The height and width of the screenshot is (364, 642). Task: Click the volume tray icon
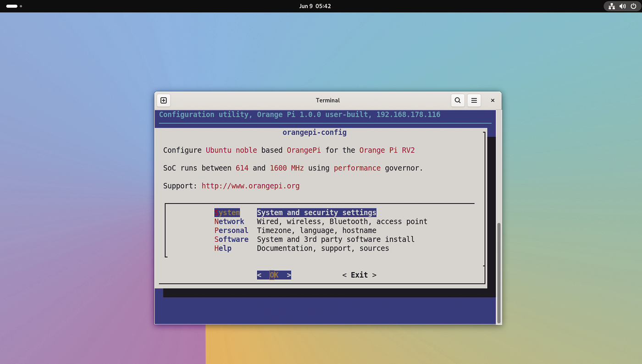pyautogui.click(x=623, y=6)
